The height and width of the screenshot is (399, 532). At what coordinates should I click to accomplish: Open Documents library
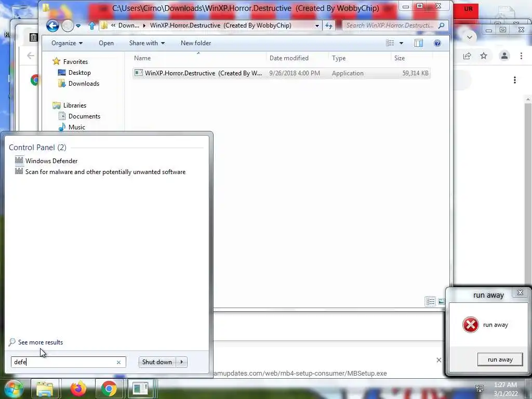tap(79, 116)
